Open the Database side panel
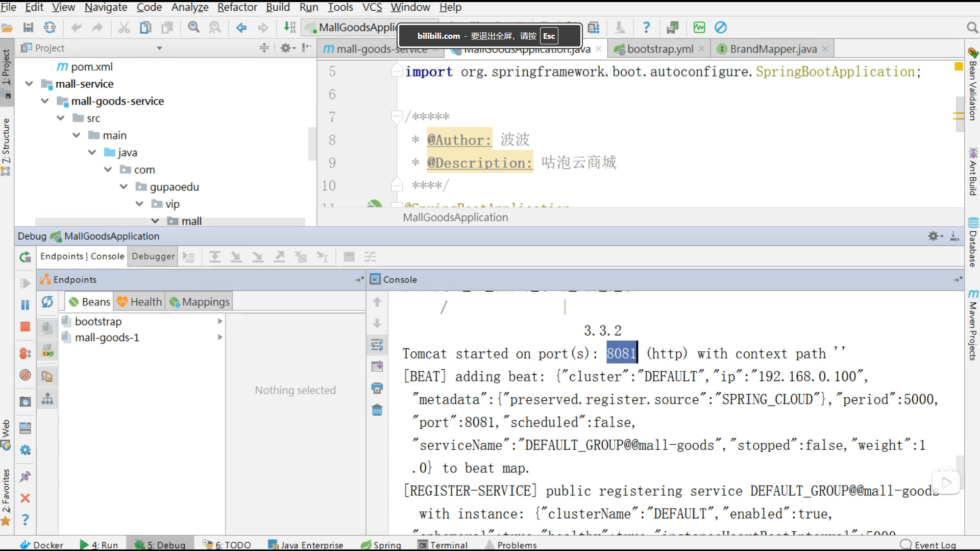 [973, 243]
